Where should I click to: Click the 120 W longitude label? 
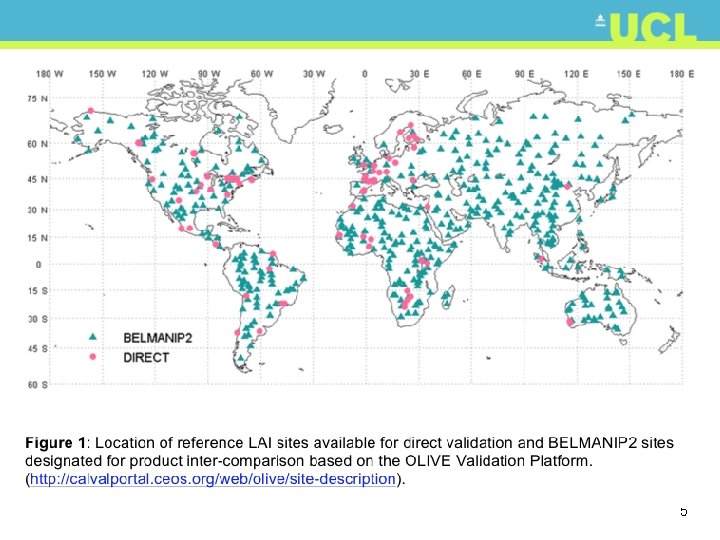(155, 74)
